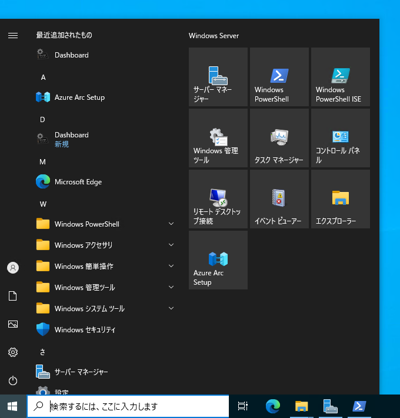The width and height of the screenshot is (400, 418).
Task: Click the letter A group header
Action: (43, 77)
